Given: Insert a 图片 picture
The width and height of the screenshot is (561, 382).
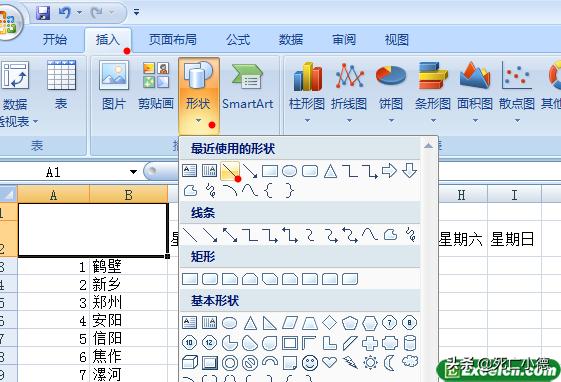Looking at the screenshot, I should click(x=114, y=86).
